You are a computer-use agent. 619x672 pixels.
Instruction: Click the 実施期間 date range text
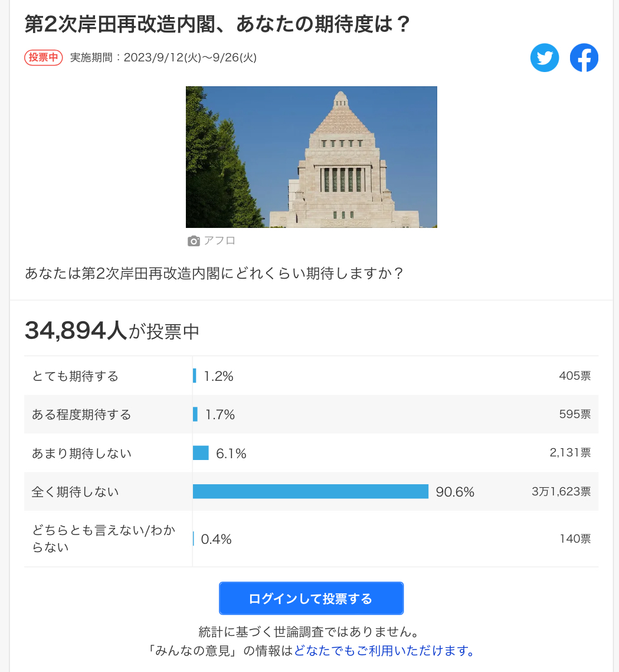coord(163,57)
